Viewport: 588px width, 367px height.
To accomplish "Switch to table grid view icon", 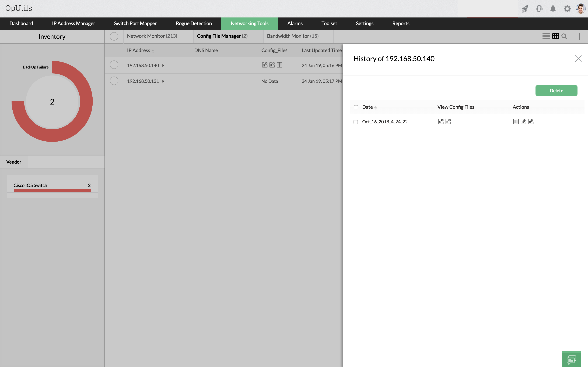I will click(555, 36).
